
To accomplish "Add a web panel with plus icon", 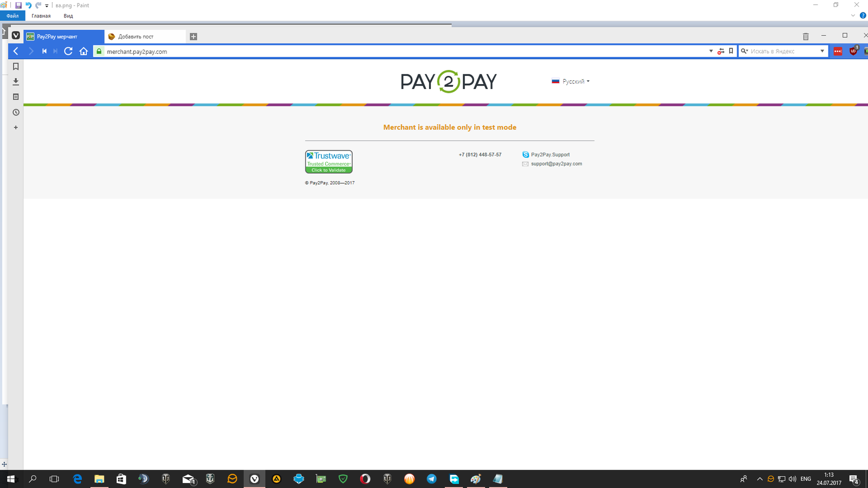I will (16, 127).
